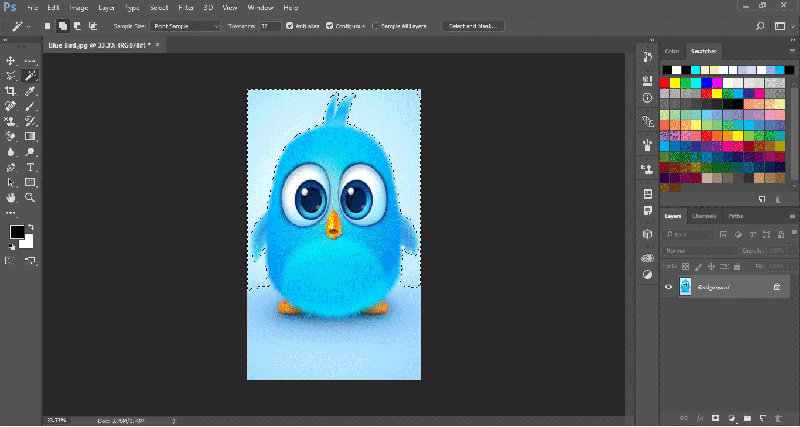Click the Select and Mask button
800x427 pixels.
pos(472,26)
